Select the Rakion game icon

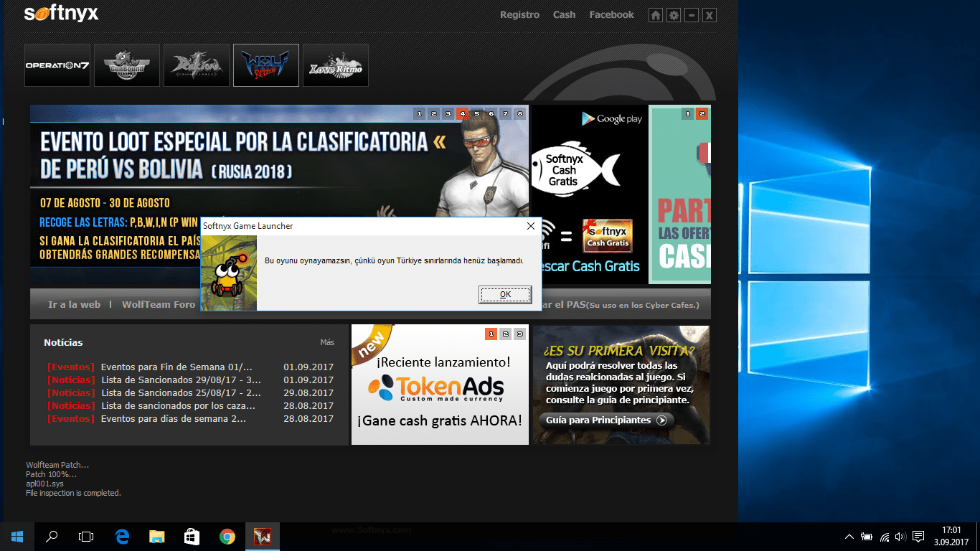pos(197,65)
